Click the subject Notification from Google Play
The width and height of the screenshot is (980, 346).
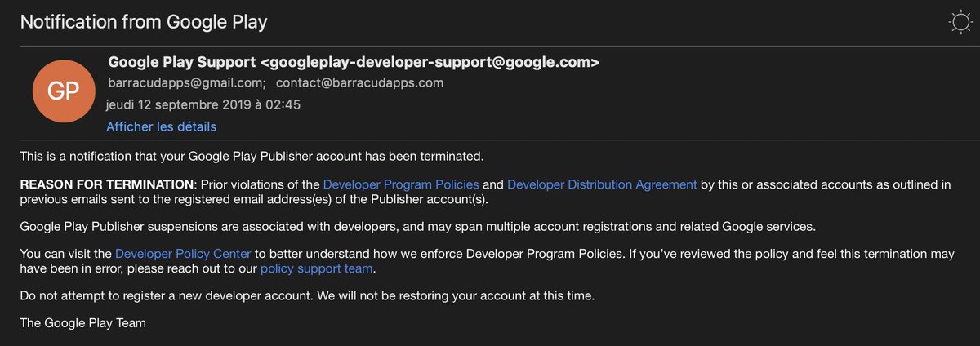click(x=144, y=22)
